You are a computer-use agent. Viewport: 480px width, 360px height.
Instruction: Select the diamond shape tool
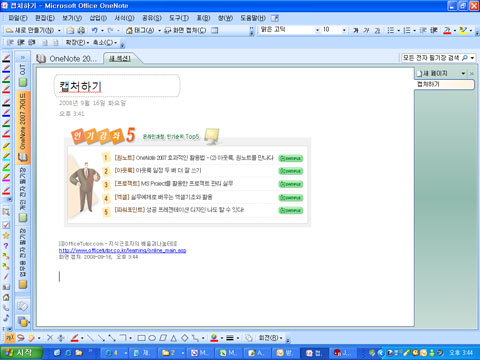point(184,338)
